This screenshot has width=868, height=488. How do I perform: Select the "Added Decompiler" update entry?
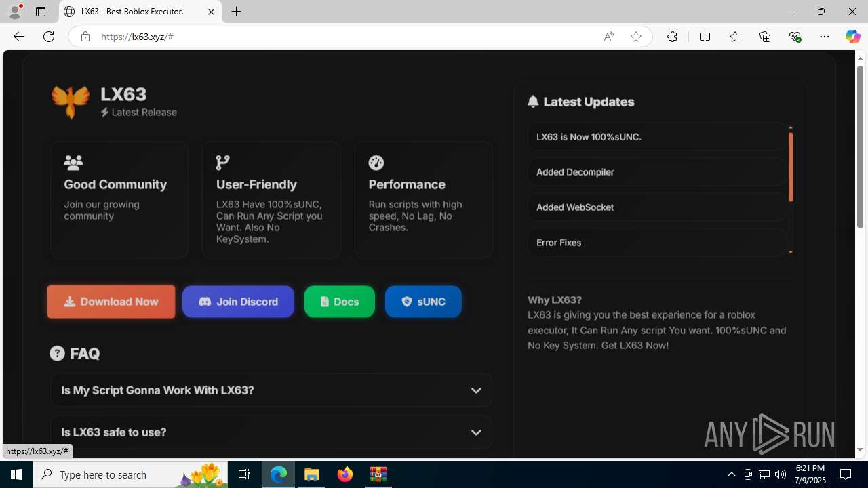pos(656,172)
